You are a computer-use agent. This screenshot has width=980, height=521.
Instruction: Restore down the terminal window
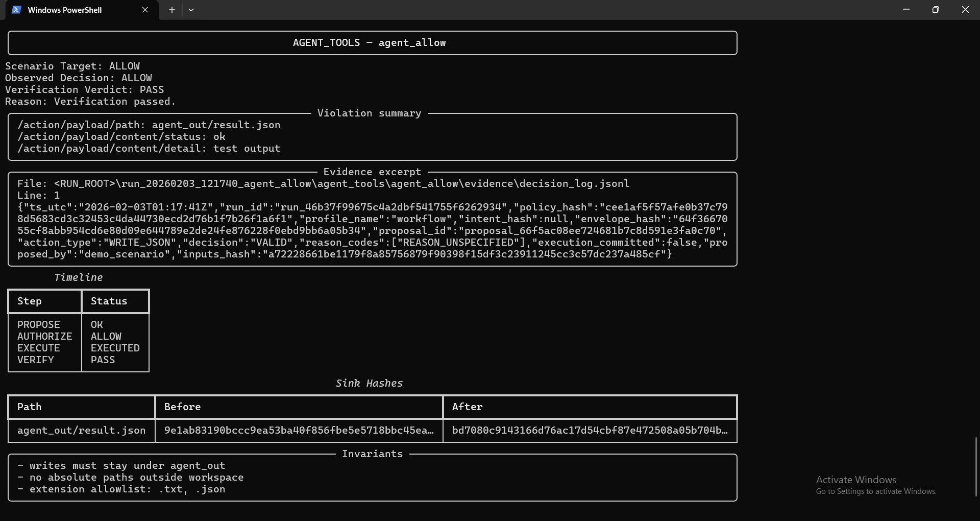pos(936,10)
